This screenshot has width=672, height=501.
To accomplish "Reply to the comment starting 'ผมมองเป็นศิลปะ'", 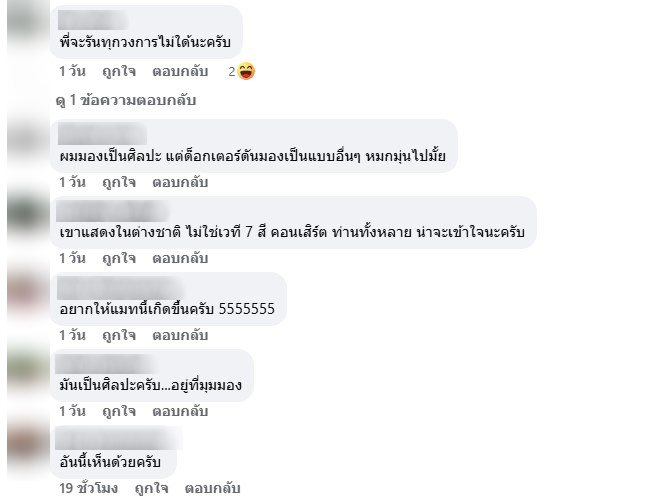I will coord(180,182).
